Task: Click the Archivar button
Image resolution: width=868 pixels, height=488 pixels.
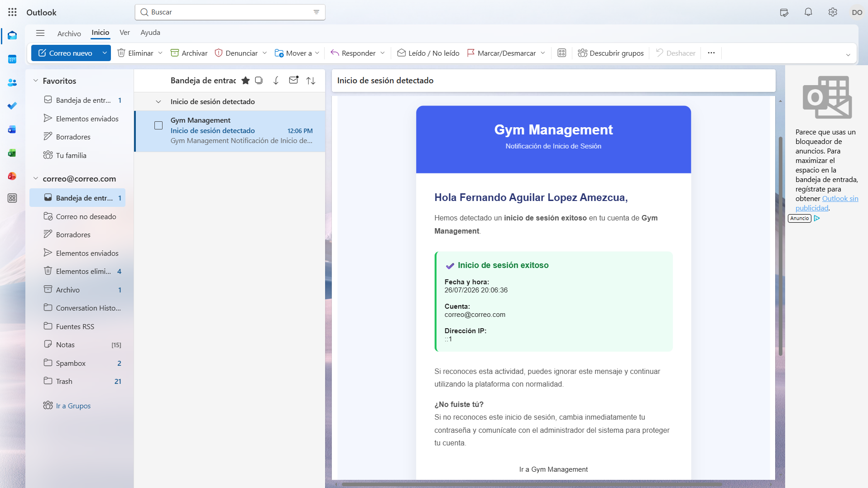Action: pyautogui.click(x=189, y=53)
